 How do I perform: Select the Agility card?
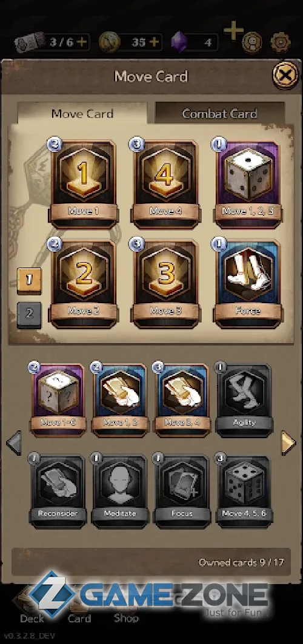(244, 399)
